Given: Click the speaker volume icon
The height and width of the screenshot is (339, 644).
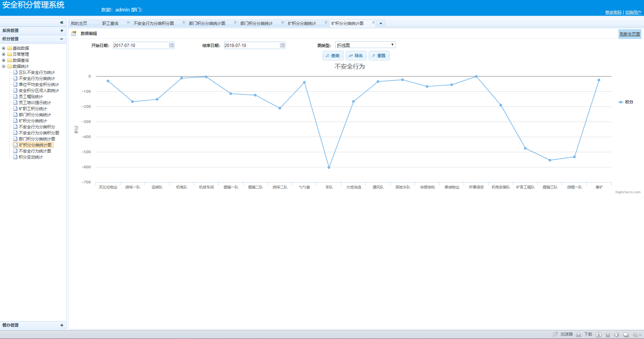Looking at the screenshot, I should (x=616, y=335).
